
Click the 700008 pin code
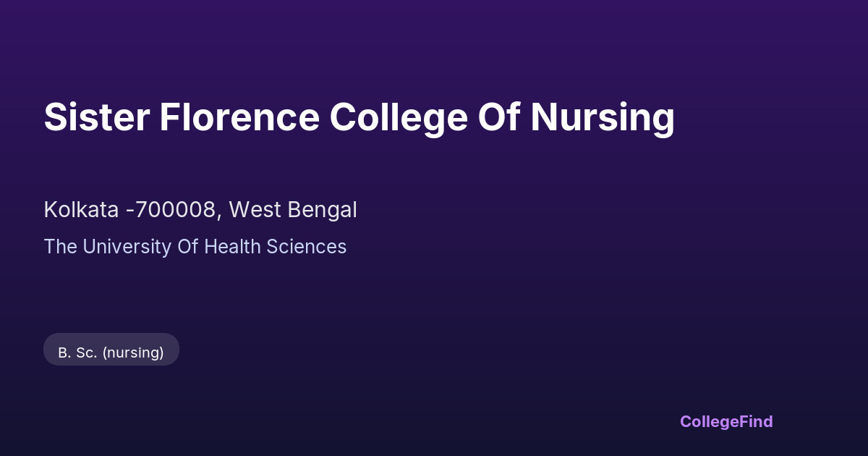(175, 210)
